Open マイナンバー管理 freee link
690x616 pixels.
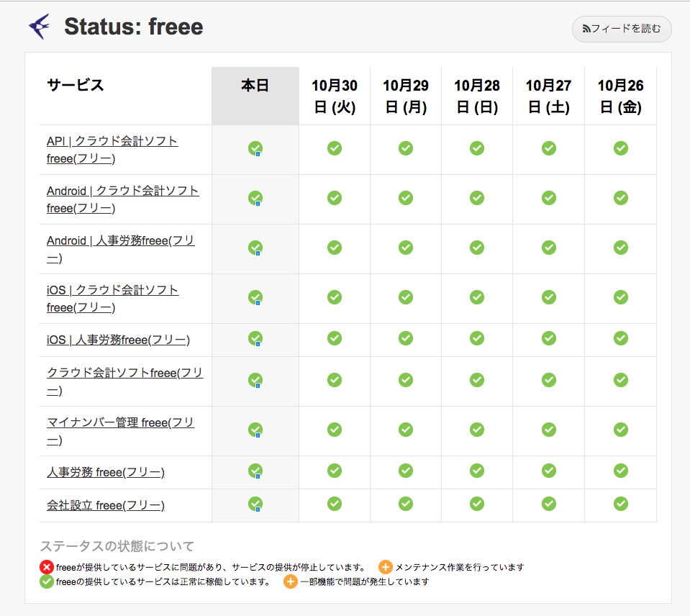pyautogui.click(x=121, y=431)
